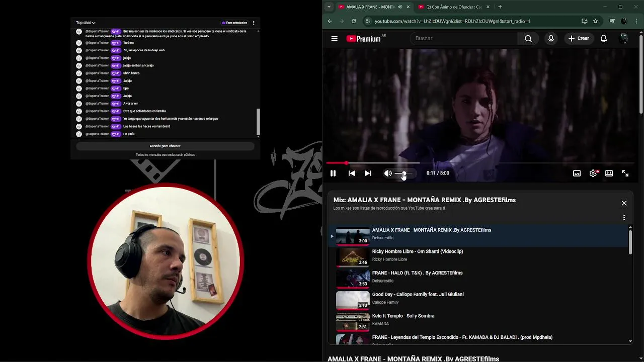Screen dimensions: 644x362
Task: Adjust the player volume slider
Action: tap(405, 173)
